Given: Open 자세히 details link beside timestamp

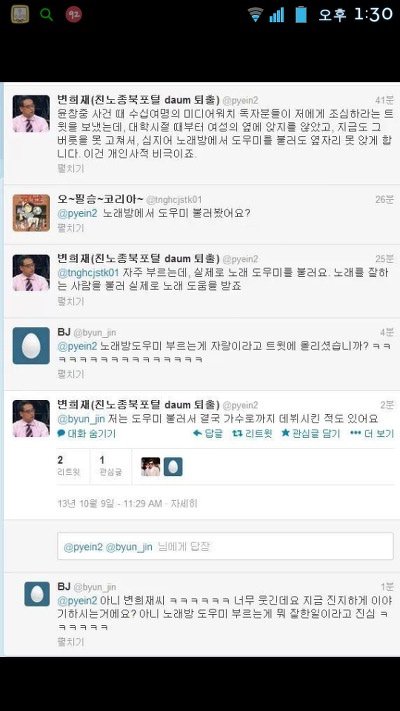Looking at the screenshot, I should [x=184, y=503].
